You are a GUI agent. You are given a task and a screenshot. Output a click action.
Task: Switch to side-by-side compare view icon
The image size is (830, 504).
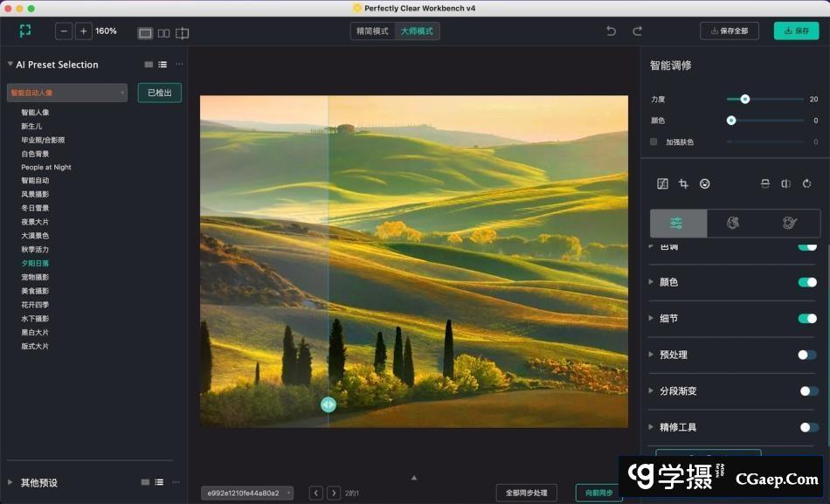(163, 33)
